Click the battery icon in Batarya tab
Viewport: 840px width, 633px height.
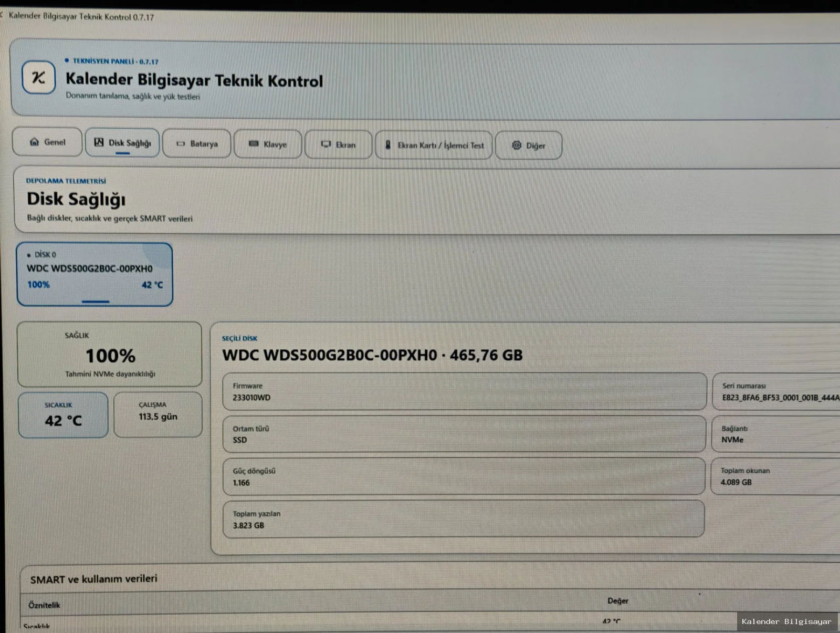pyautogui.click(x=181, y=143)
